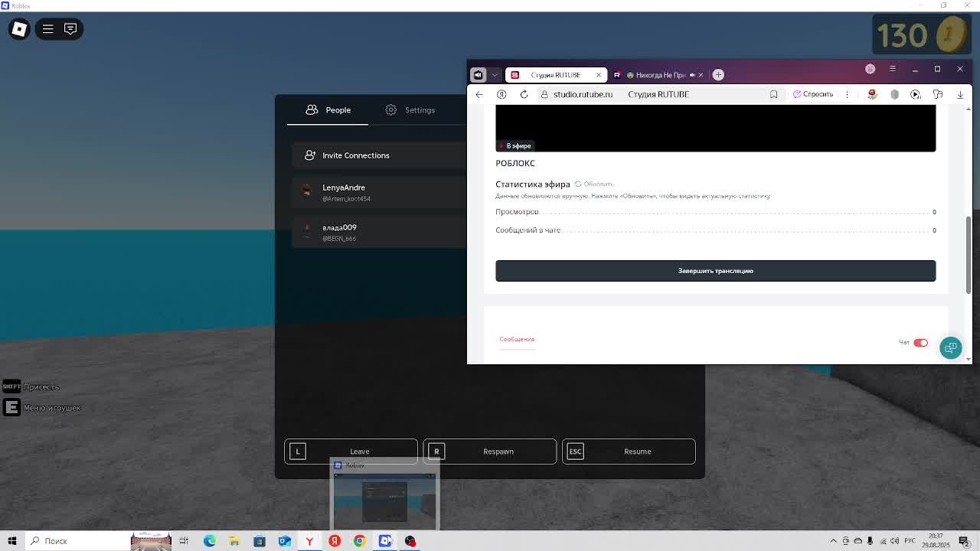The width and height of the screenshot is (980, 551).
Task: Open the teal support chat widget button
Action: pos(951,348)
